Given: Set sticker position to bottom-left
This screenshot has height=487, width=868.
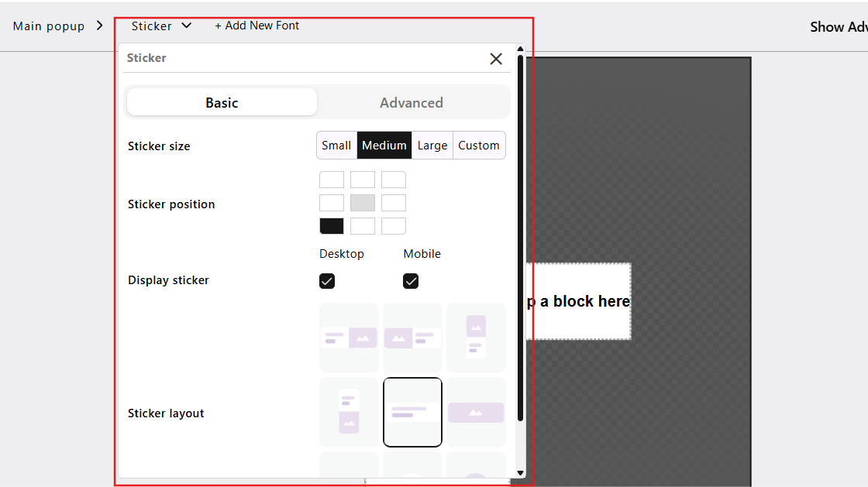Looking at the screenshot, I should (x=332, y=226).
